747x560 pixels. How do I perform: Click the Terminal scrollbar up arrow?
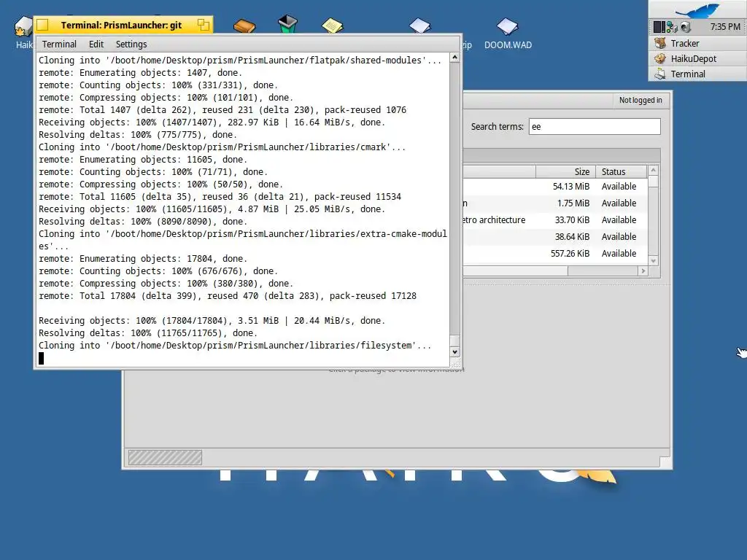click(x=455, y=58)
